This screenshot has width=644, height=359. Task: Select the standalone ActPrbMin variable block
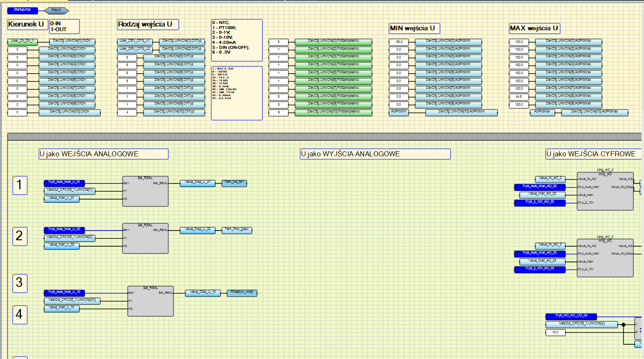[x=399, y=113]
